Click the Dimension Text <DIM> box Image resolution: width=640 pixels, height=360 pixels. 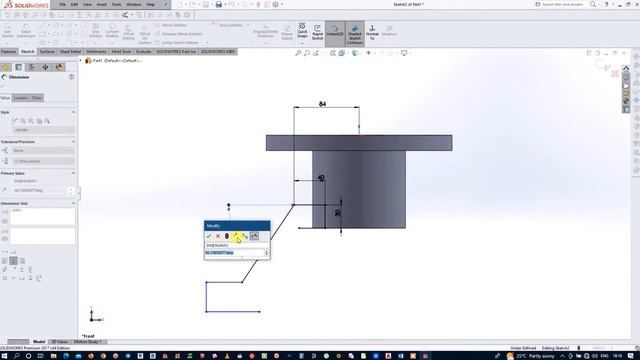point(42,217)
